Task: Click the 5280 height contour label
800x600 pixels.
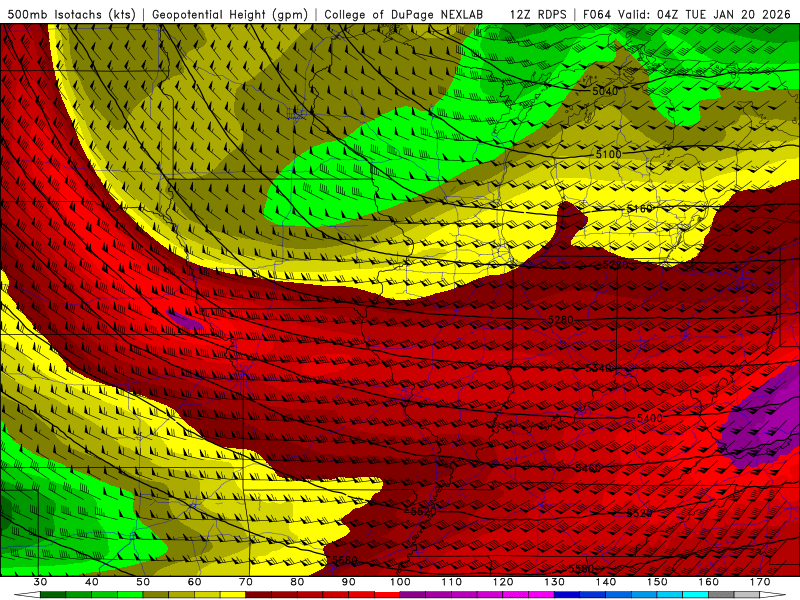Action: 560,320
